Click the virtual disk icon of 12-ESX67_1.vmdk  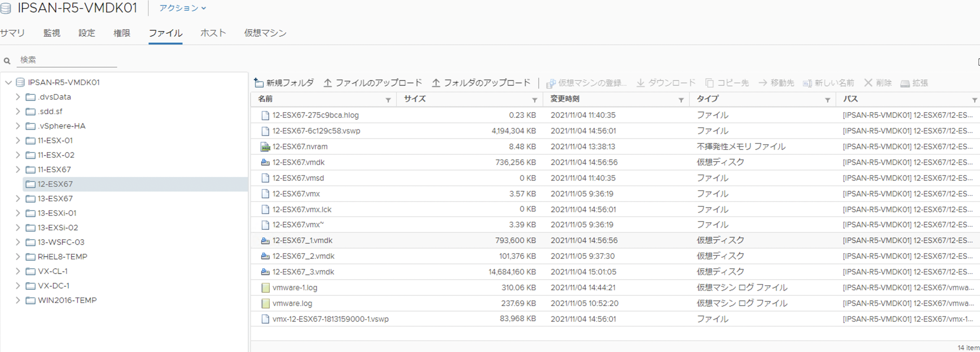click(265, 241)
